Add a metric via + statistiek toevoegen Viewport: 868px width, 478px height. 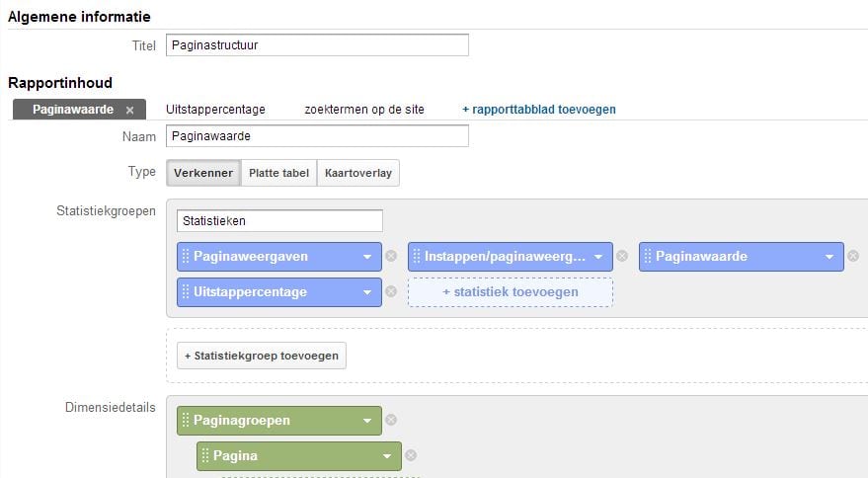click(511, 292)
